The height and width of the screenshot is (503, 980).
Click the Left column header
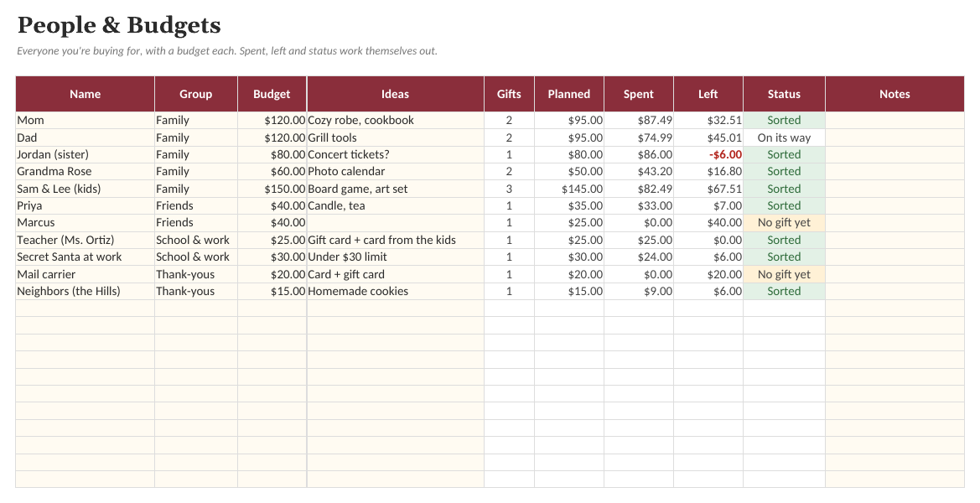pyautogui.click(x=708, y=94)
